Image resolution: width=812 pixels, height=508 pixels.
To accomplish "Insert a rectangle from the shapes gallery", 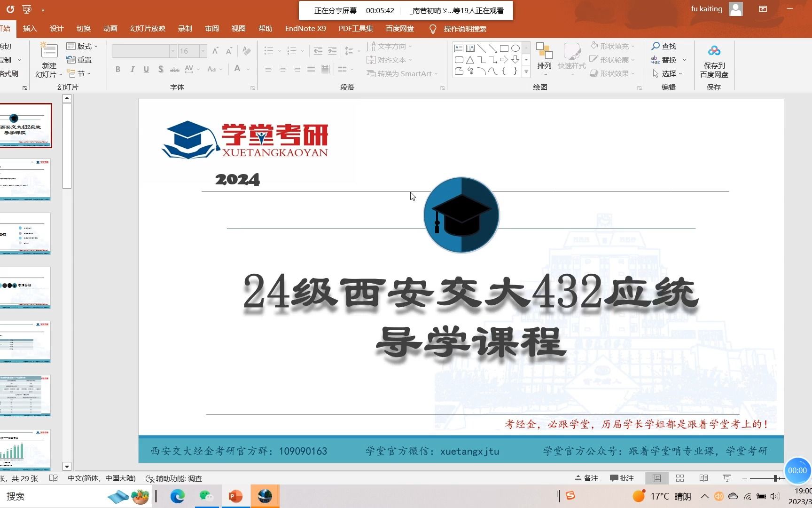I will click(504, 48).
